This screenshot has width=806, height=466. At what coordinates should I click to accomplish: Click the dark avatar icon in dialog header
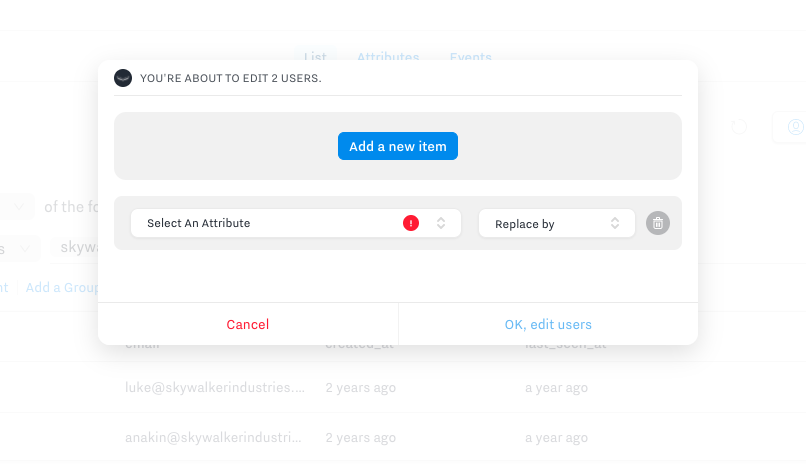(x=123, y=78)
